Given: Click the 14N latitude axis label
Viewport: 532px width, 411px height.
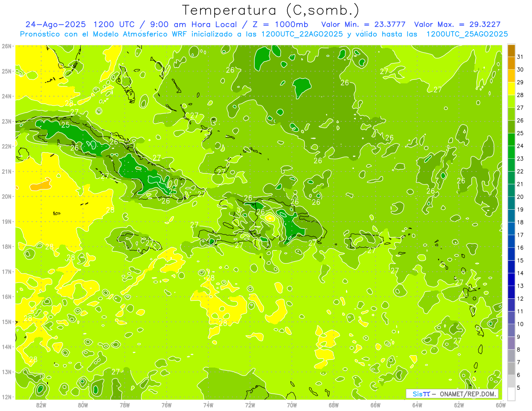Looking at the screenshot, I should click(x=7, y=347).
